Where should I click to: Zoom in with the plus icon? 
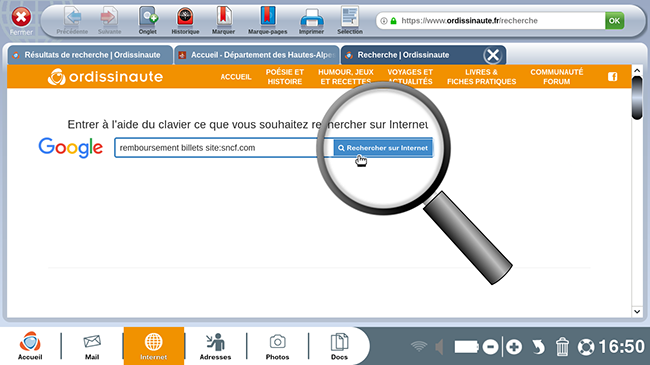point(514,347)
